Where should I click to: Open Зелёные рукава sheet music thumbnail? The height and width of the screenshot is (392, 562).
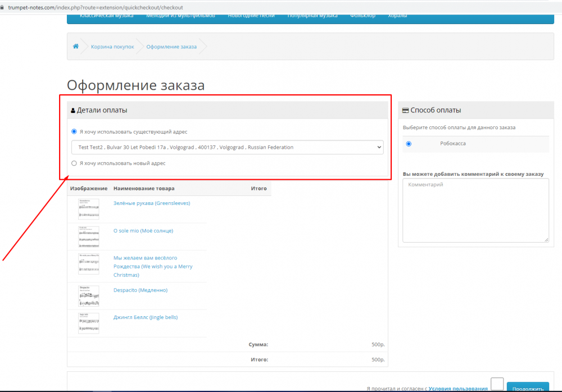point(89,209)
